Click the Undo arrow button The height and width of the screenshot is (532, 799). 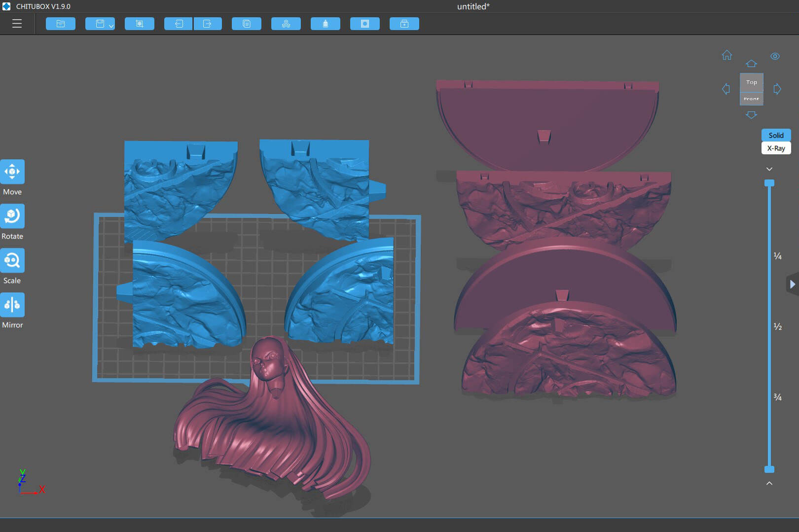coord(179,24)
